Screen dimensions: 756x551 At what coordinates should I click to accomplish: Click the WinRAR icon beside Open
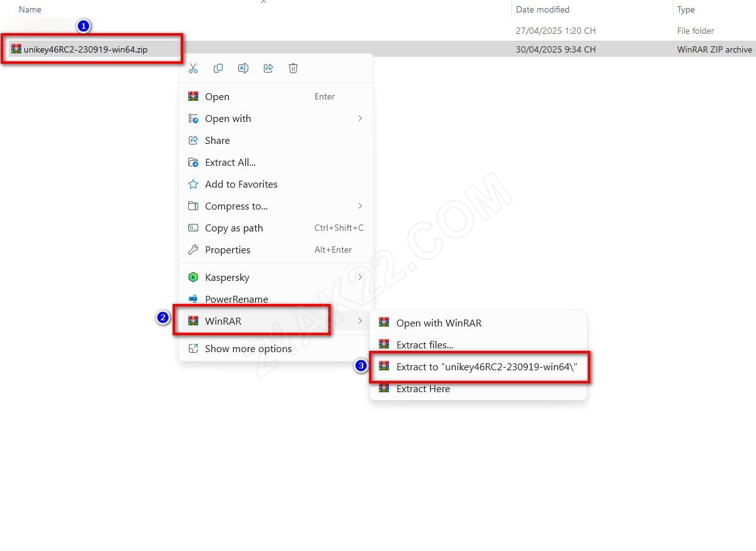[x=193, y=96]
